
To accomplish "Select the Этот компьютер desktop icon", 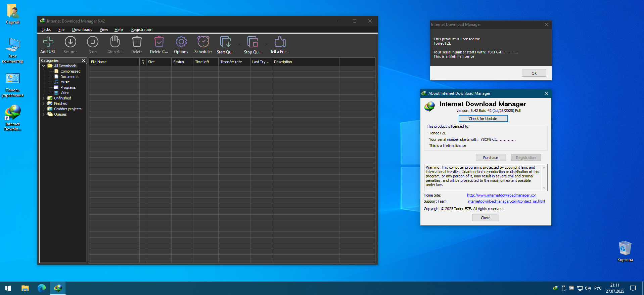I will (13, 50).
